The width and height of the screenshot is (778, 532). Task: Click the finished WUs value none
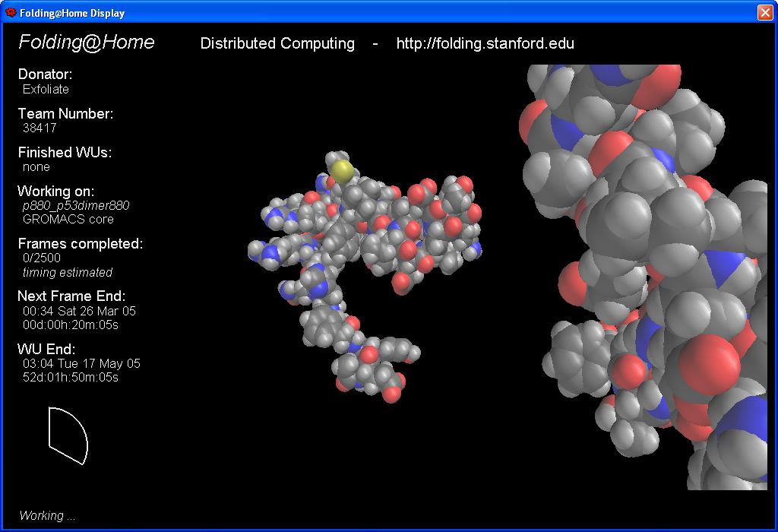pos(36,167)
